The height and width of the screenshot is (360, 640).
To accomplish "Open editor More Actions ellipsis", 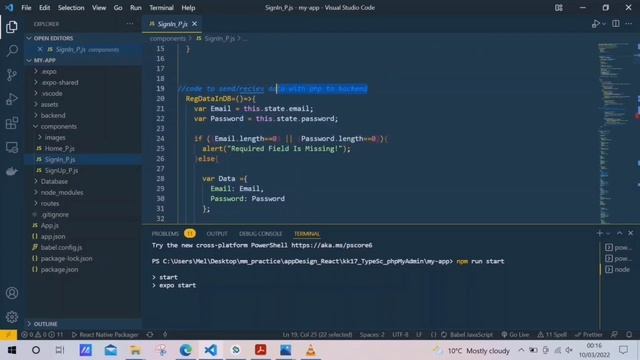I will click(x=629, y=24).
